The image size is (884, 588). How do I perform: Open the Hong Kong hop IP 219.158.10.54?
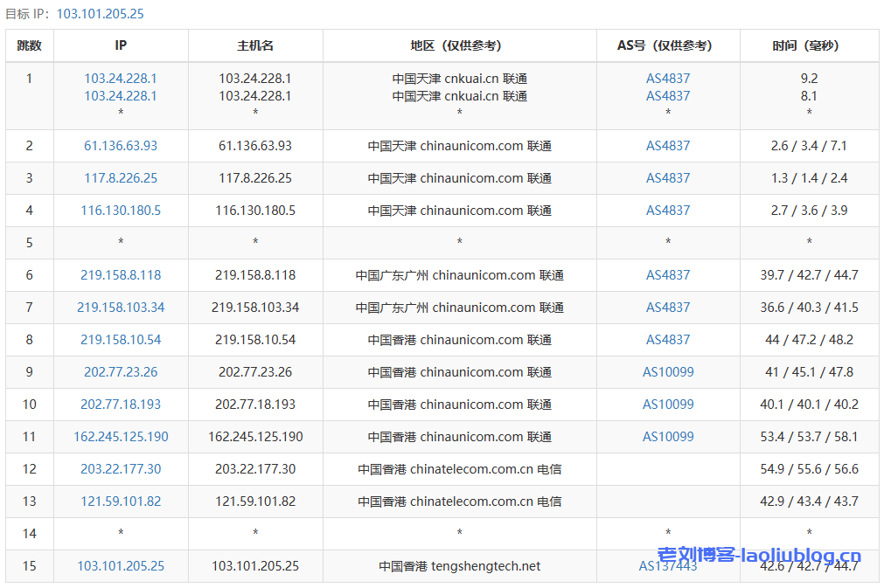click(x=120, y=340)
